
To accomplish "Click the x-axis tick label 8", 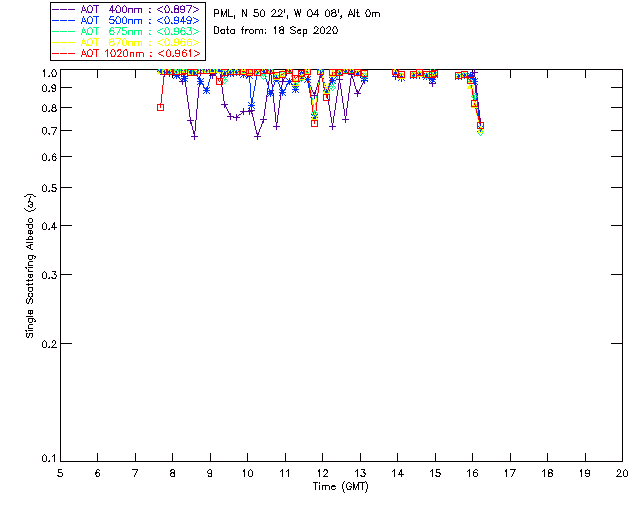I will (173, 473).
